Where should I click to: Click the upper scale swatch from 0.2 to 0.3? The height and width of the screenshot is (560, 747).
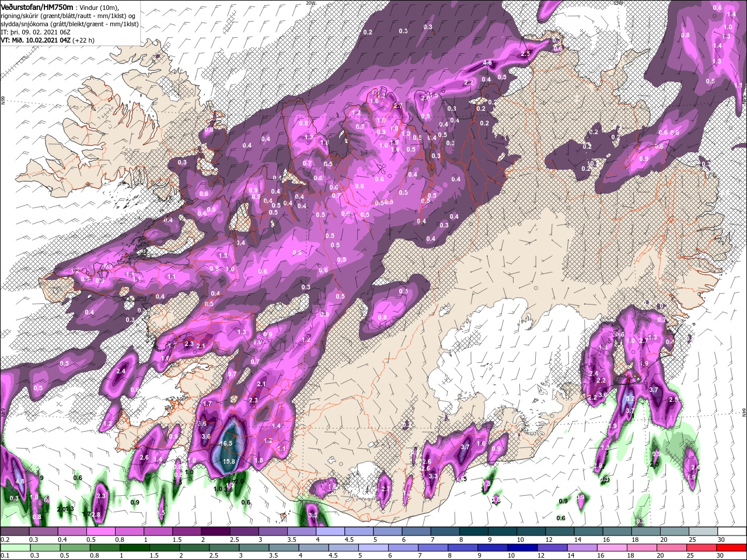point(14,532)
